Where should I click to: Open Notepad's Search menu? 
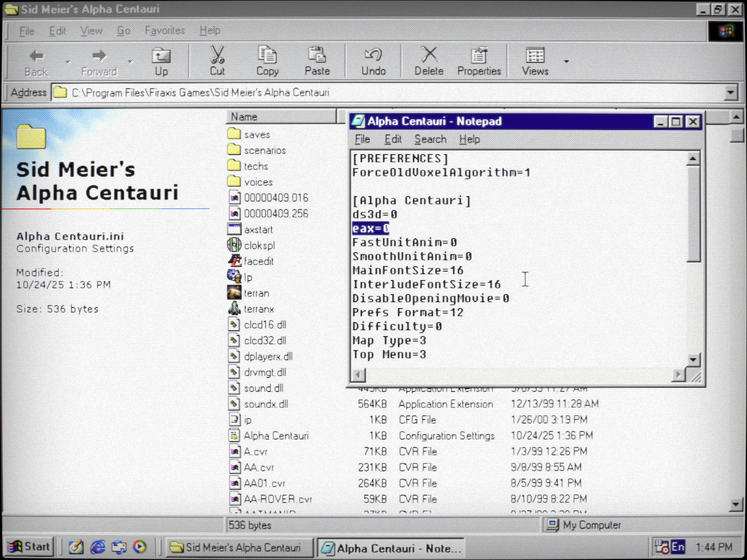pos(430,139)
